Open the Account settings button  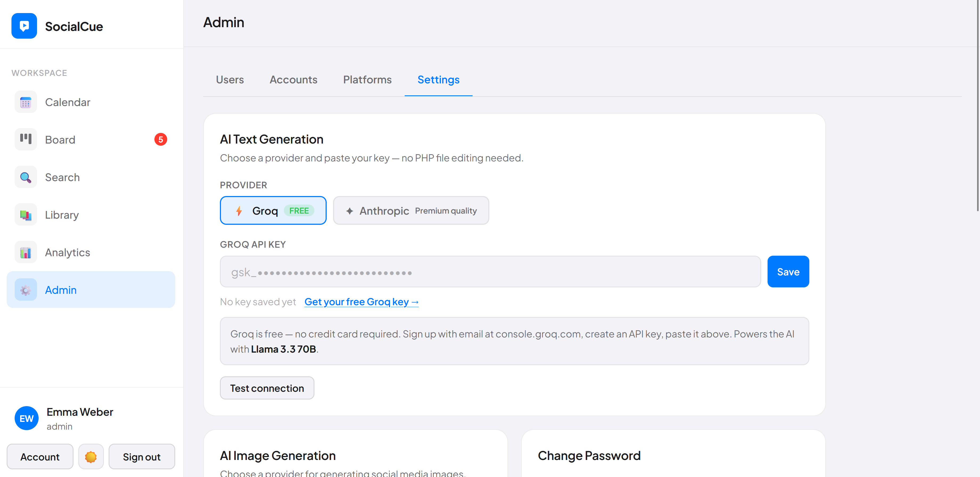pyautogui.click(x=40, y=456)
